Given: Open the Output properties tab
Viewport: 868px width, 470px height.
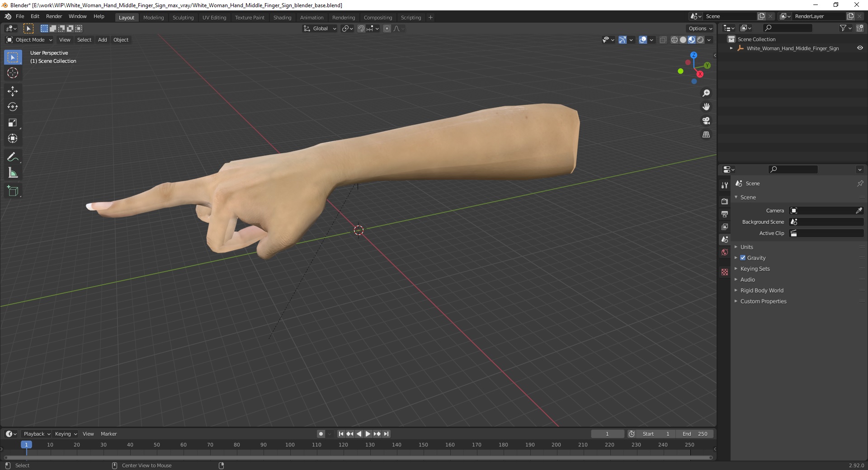Looking at the screenshot, I should coord(725,214).
